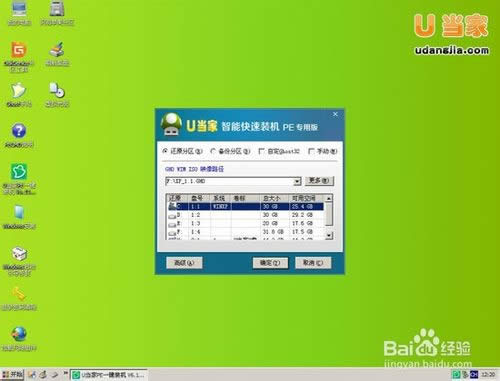This screenshot has width=500, height=381.
Task: Select the partition row 1:1
Action: coord(246,207)
